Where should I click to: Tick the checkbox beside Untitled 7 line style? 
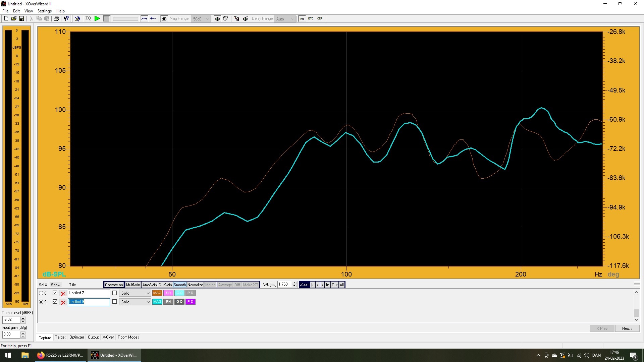115,293
